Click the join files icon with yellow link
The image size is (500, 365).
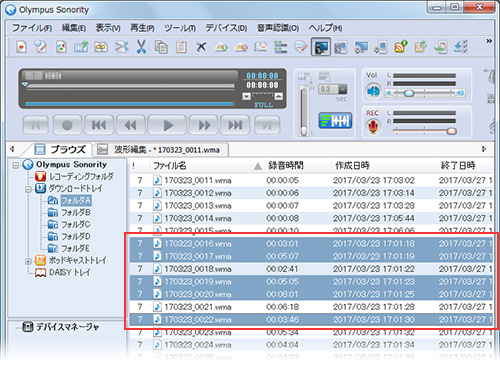pos(101,47)
